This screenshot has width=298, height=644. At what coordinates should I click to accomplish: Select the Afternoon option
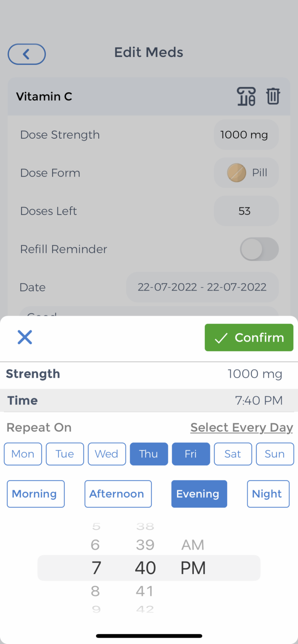(118, 493)
